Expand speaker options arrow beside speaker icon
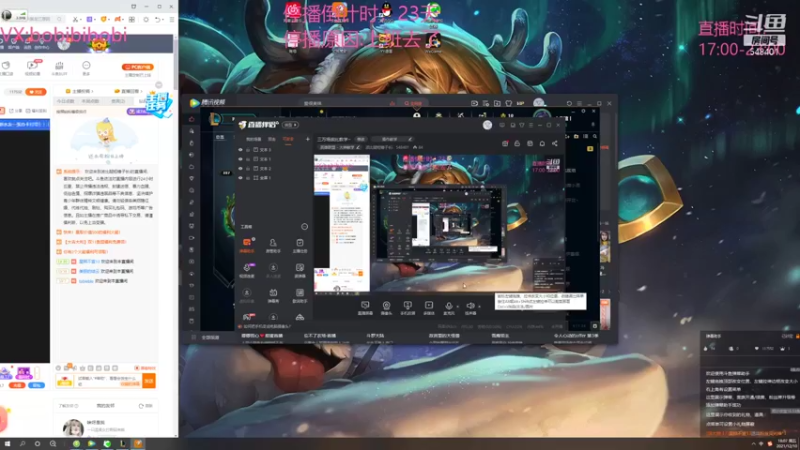 479,306
